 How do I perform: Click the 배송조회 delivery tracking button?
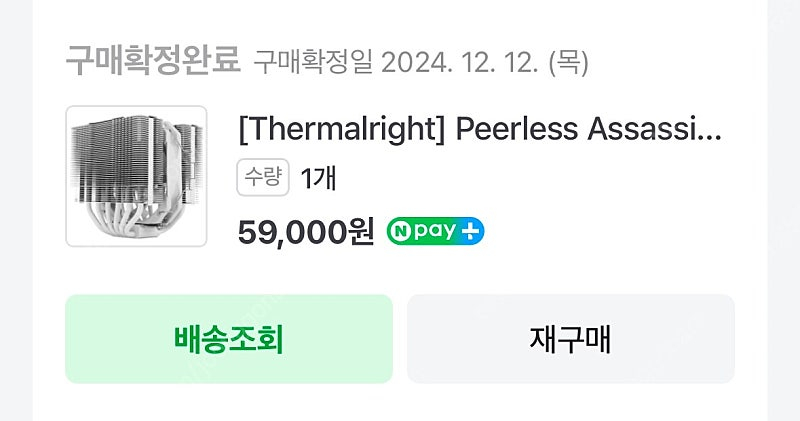(229, 339)
